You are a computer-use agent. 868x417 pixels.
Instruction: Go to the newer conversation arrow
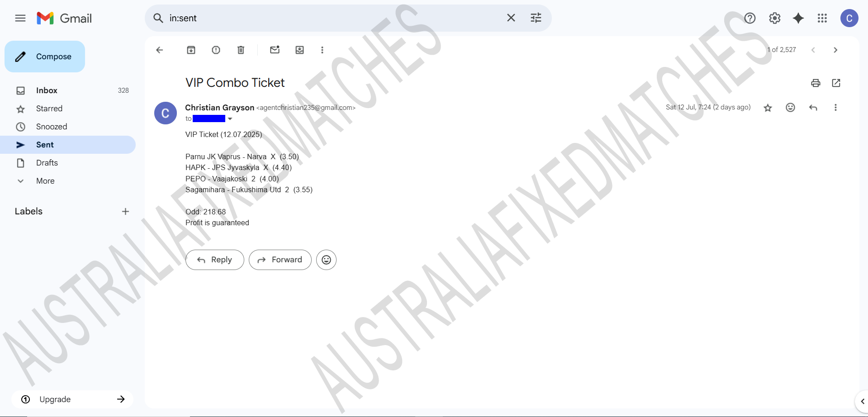point(813,50)
